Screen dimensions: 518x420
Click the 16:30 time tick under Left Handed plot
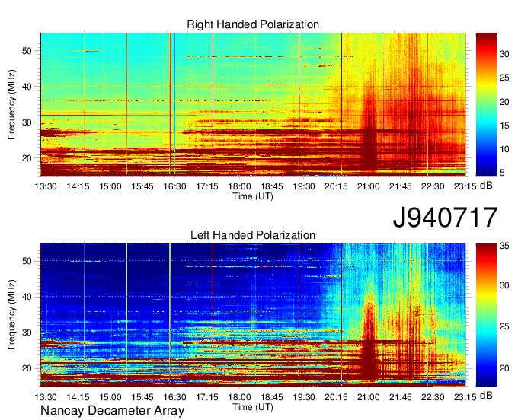174,397
